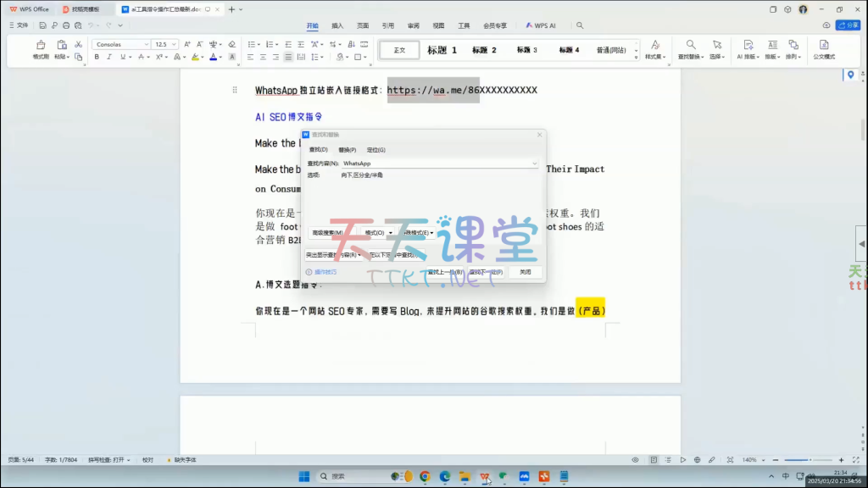
Task: Click the 关闭 button in Find dialog
Action: [x=525, y=272]
